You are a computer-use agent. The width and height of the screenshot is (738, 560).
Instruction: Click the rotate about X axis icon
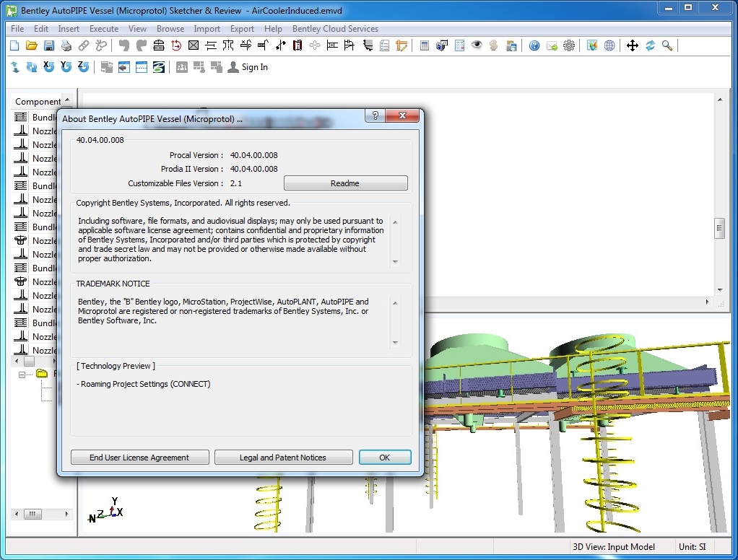coord(48,67)
